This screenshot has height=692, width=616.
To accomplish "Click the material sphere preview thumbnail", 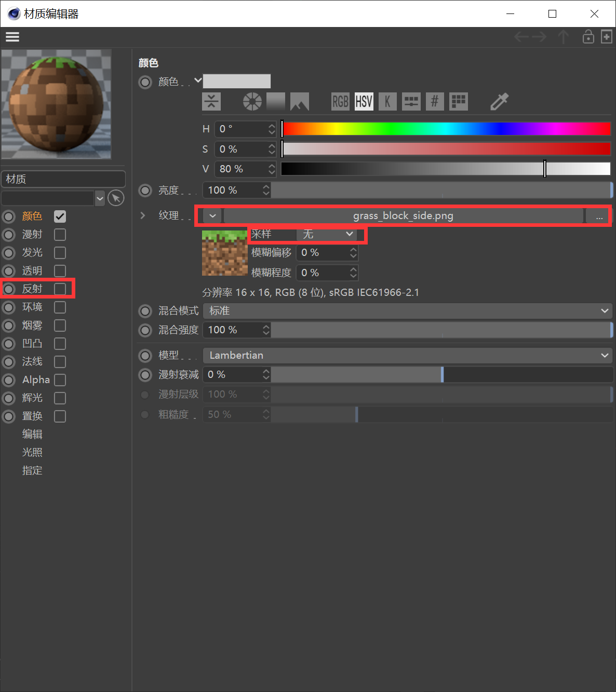I will click(56, 104).
